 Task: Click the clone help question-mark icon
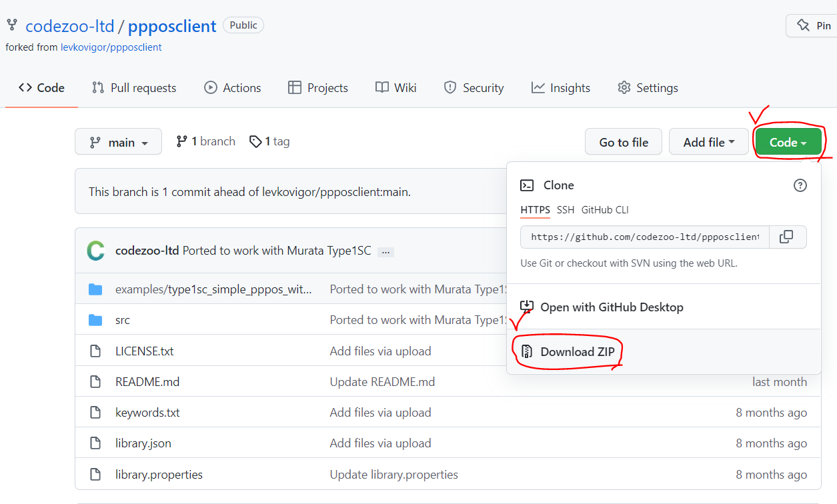tap(800, 185)
